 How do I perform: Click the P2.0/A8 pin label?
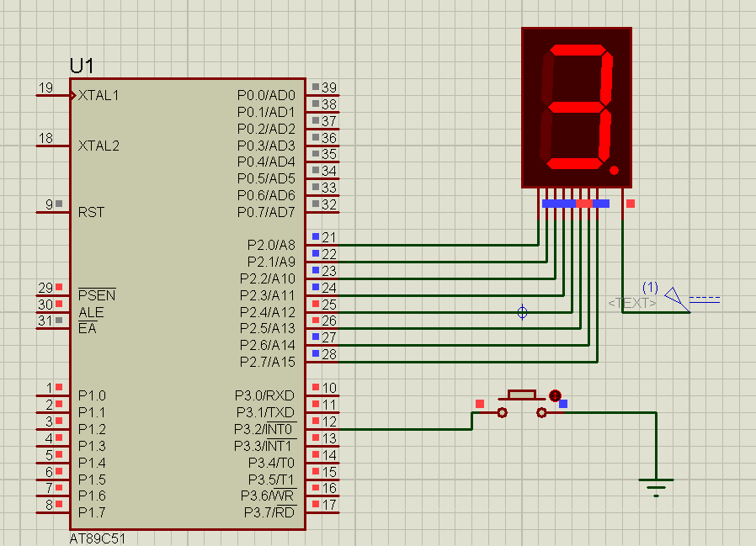pos(271,246)
